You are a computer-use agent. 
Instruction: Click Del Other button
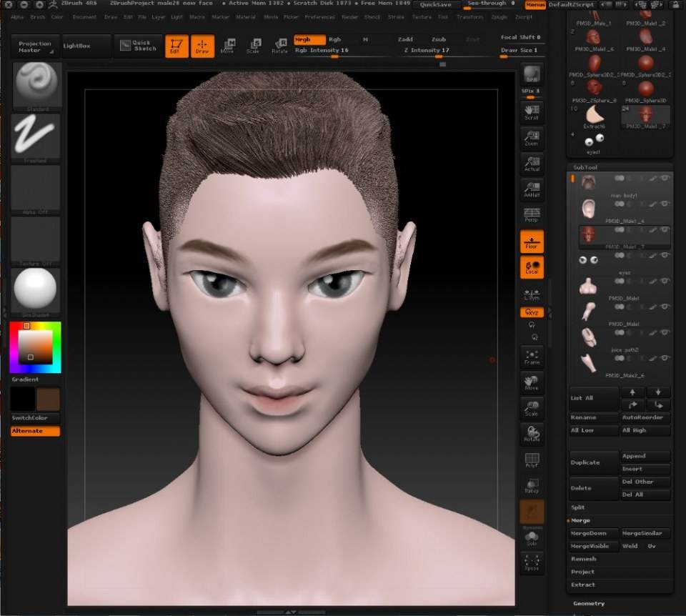coord(646,482)
